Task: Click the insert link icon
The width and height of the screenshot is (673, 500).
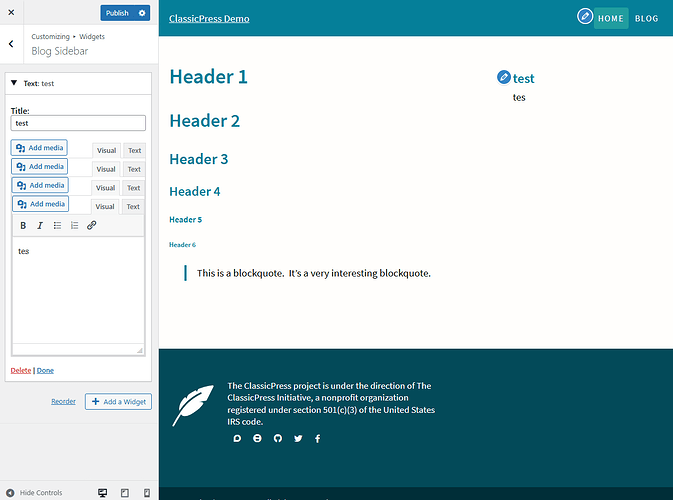Action: tap(91, 225)
